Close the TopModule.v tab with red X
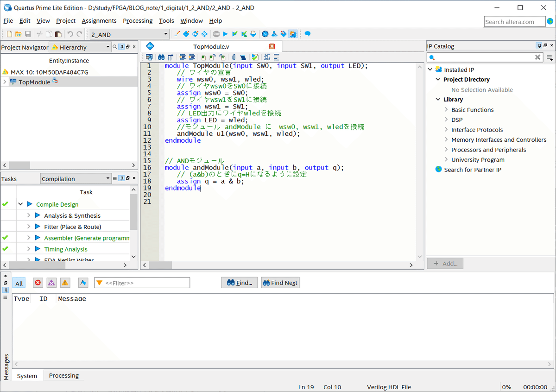 [x=272, y=46]
